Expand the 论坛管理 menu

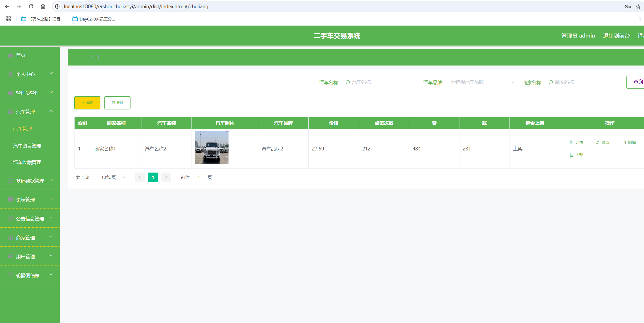(x=30, y=200)
